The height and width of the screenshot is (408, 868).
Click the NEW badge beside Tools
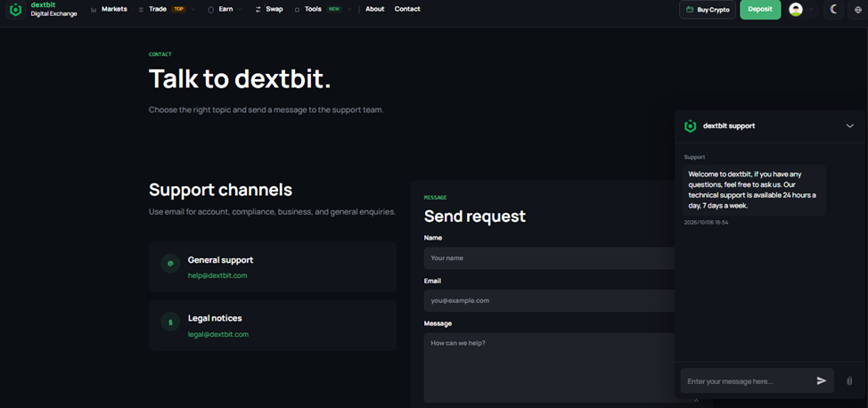coord(334,10)
